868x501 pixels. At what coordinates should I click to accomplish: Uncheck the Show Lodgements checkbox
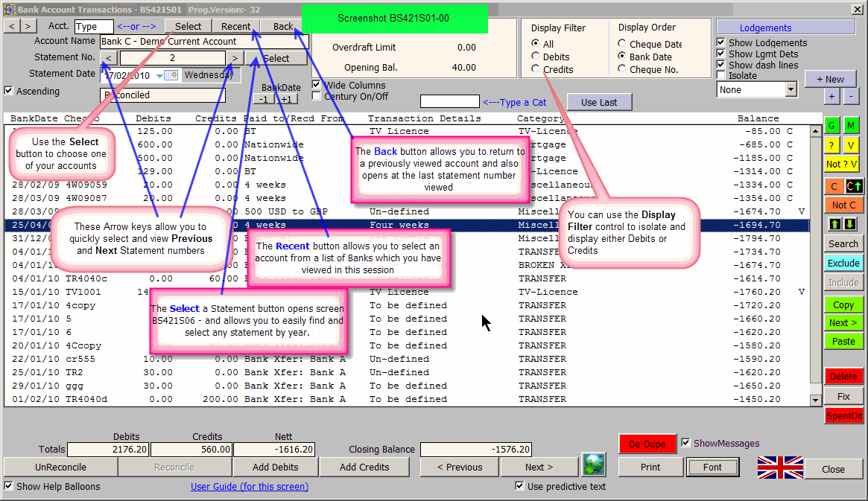pos(720,43)
